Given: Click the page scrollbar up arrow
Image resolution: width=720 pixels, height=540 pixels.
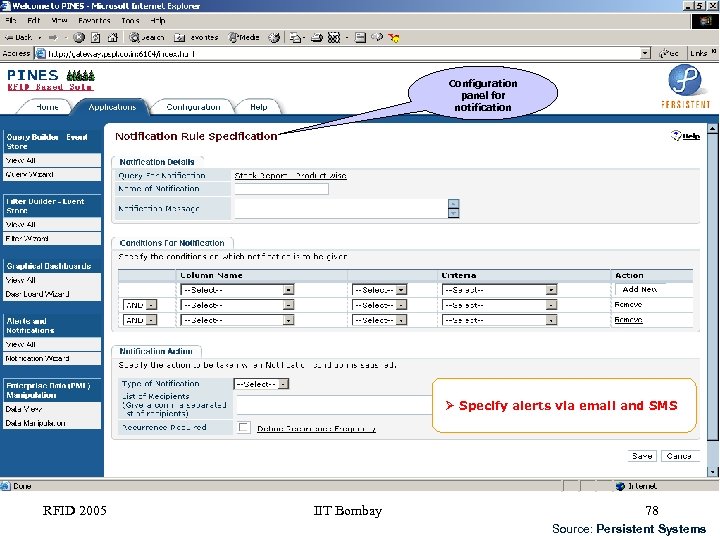Looking at the screenshot, I should pos(713,128).
